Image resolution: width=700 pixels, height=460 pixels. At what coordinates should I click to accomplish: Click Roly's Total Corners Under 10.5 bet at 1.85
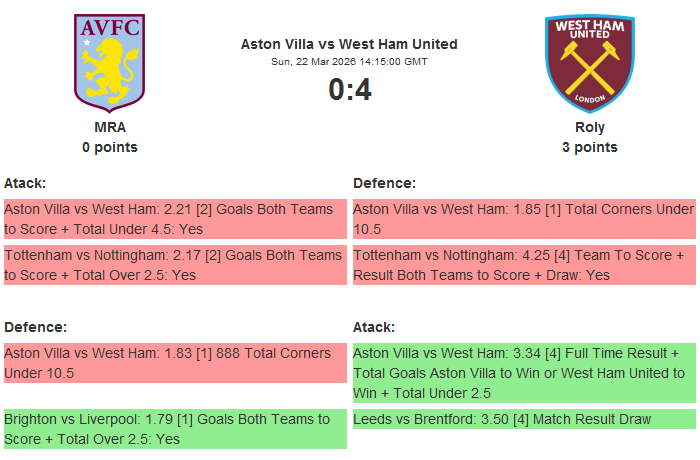pyautogui.click(x=524, y=219)
